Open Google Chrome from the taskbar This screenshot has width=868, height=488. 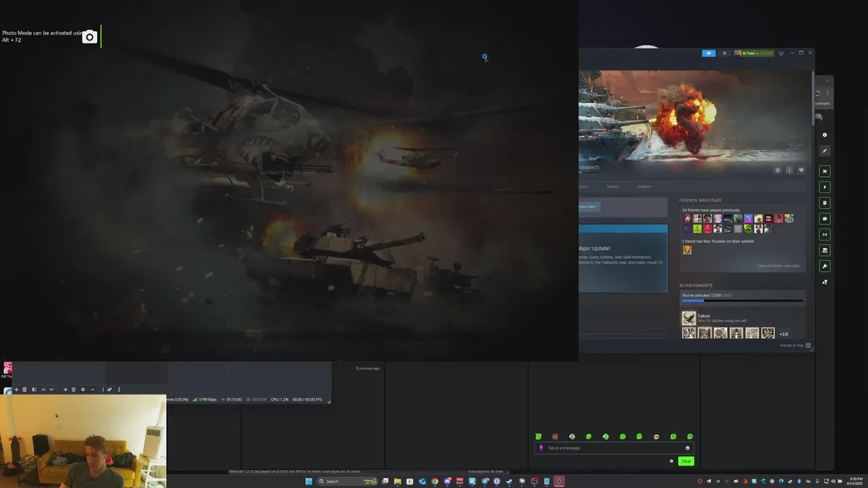(x=435, y=481)
